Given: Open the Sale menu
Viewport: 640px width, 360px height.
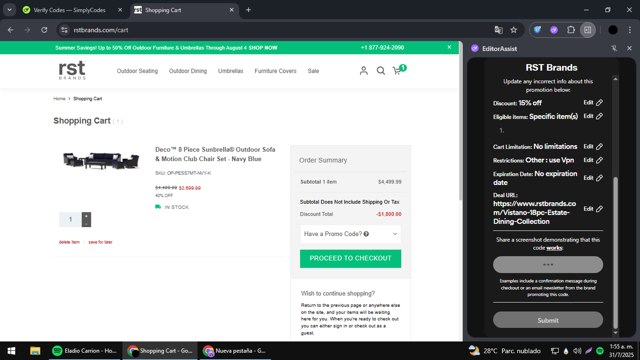Looking at the screenshot, I should pyautogui.click(x=313, y=71).
